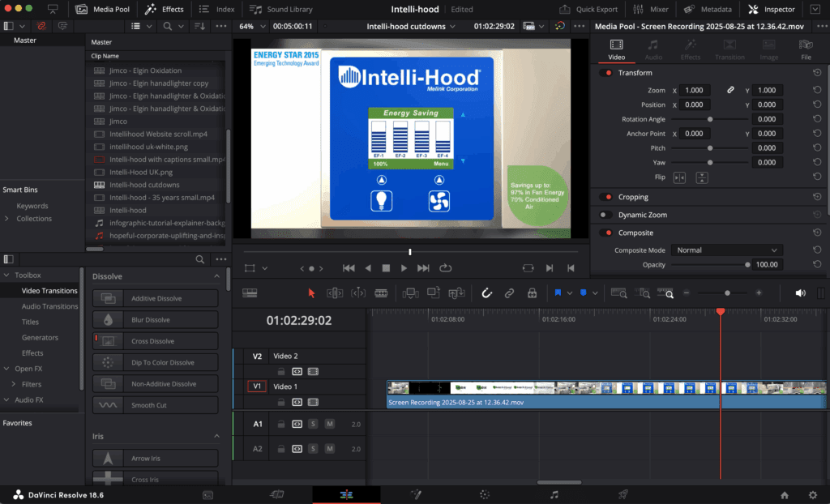Toggle the snapping magnet icon
Viewport: 830px width, 504px height.
[x=486, y=293]
